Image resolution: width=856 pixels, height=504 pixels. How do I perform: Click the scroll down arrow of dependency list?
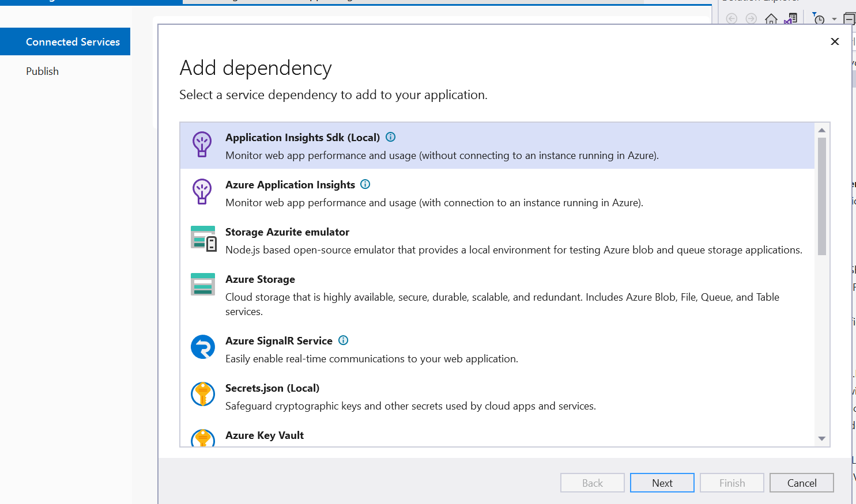pyautogui.click(x=822, y=439)
